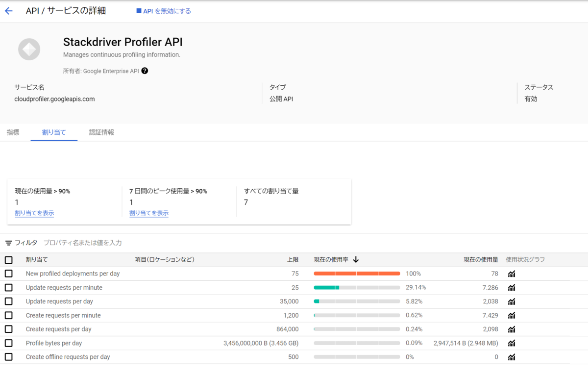This screenshot has height=375, width=588.
Task: Click the 35,000 limit value
Action: (x=290, y=301)
